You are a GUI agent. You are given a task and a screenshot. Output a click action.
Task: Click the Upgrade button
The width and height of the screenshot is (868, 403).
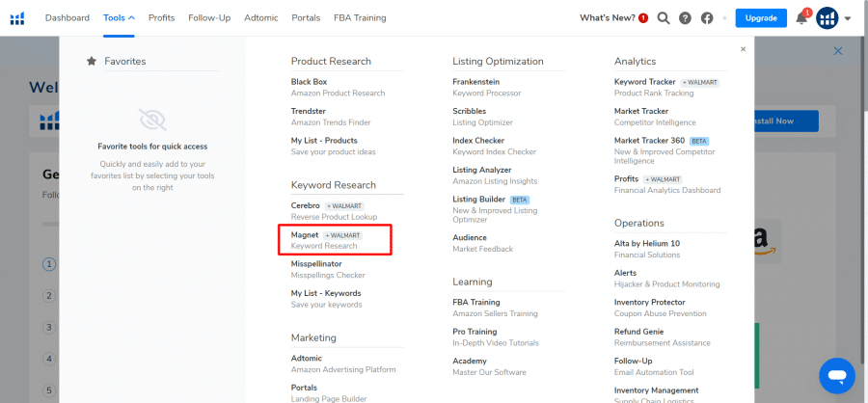[761, 18]
